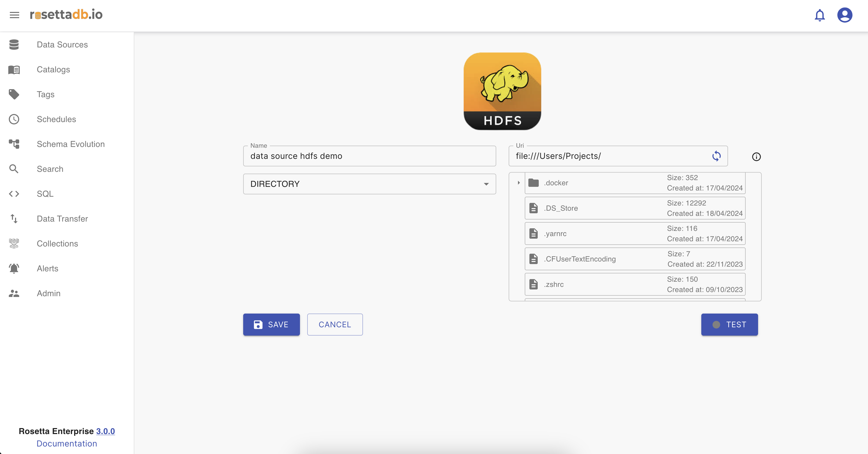The image size is (868, 454).
Task: Click the Data Transfer arrows icon
Action: (x=14, y=219)
